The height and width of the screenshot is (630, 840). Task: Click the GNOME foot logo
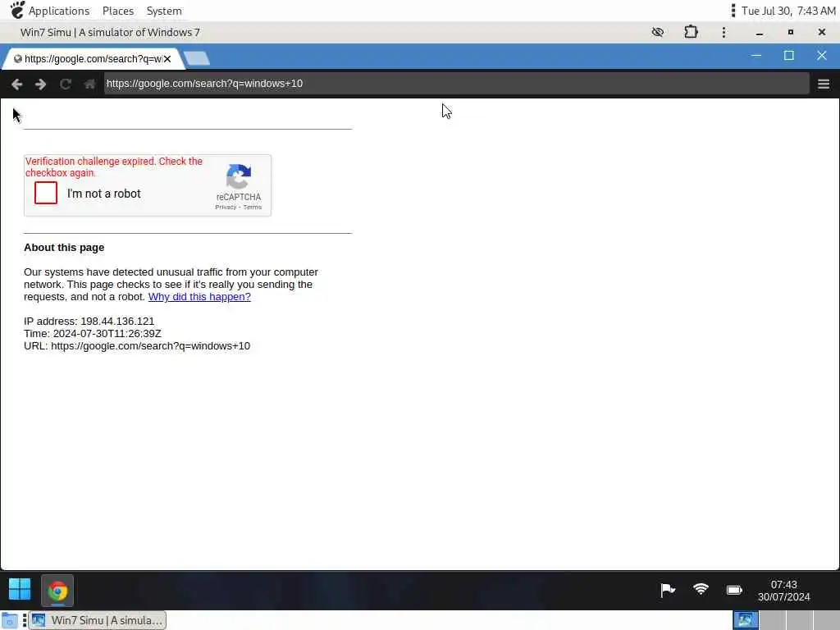[x=16, y=10]
